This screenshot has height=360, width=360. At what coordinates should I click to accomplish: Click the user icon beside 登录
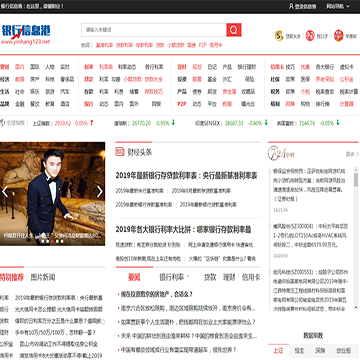tap(291, 6)
